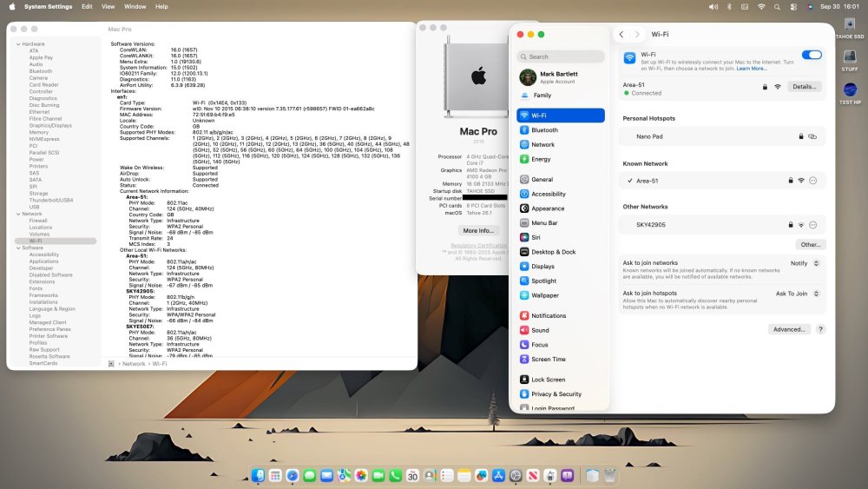Click Safari in the Dock
The height and width of the screenshot is (489, 868).
click(293, 475)
